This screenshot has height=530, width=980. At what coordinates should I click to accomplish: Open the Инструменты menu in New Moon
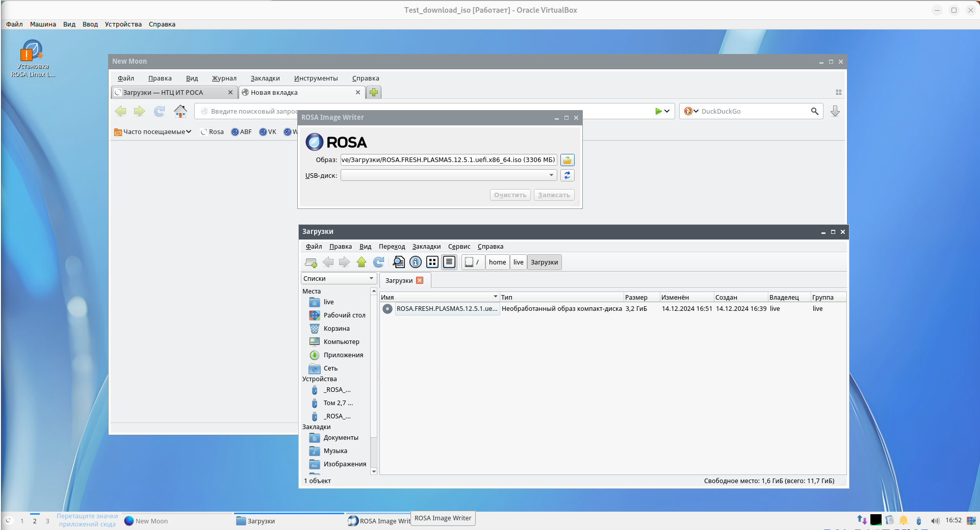316,78
